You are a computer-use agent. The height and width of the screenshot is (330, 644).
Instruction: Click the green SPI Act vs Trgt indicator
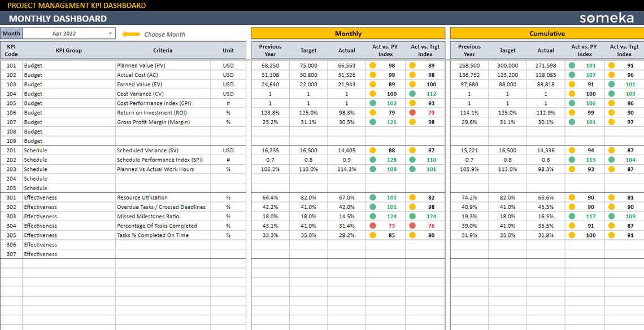coord(413,160)
